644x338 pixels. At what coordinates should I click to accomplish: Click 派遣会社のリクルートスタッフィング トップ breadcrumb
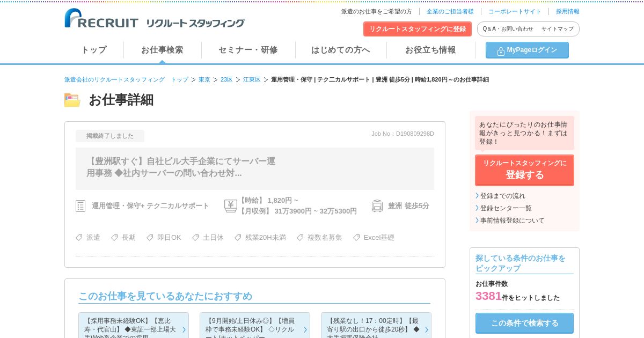coord(126,79)
